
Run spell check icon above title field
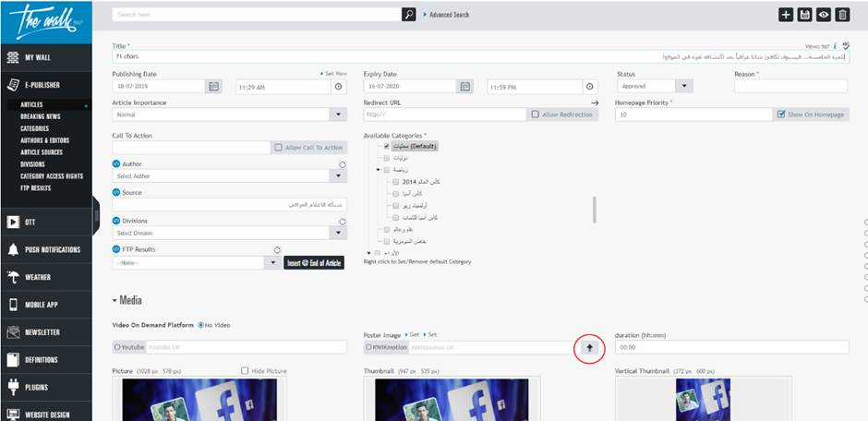[845, 46]
